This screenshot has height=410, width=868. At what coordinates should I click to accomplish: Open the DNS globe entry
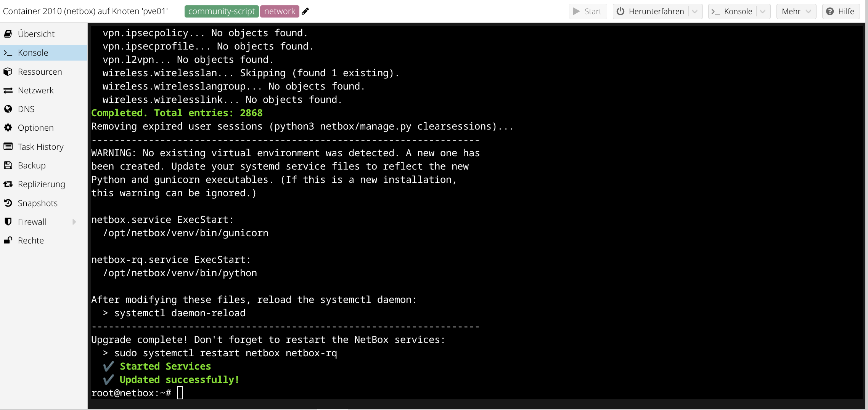tap(43, 109)
